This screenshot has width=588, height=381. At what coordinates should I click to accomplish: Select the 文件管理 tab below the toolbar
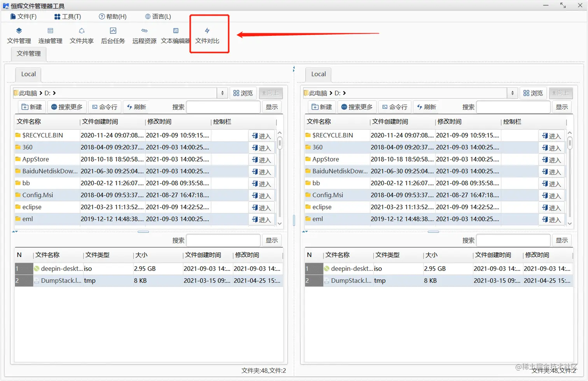(x=29, y=54)
